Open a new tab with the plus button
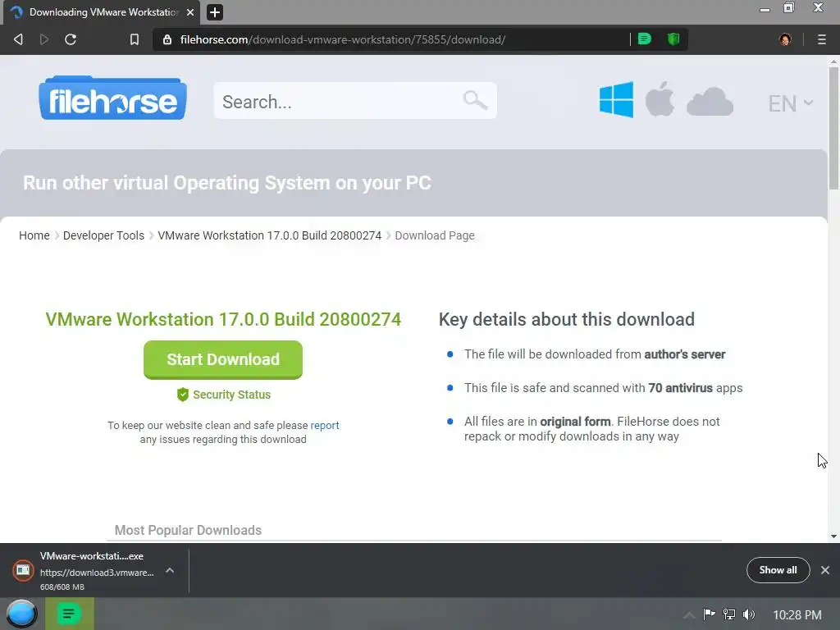840x630 pixels. point(215,11)
